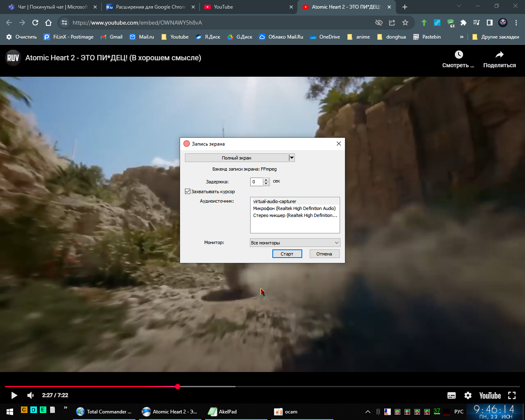This screenshot has height=420, width=525.
Task: Click the Задержка seconds input field
Action: [x=257, y=182]
